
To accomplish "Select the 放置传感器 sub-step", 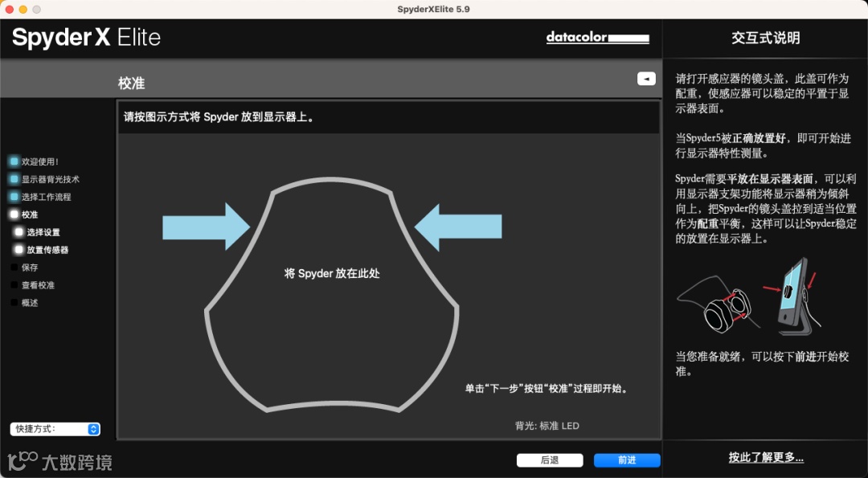I will (x=42, y=250).
